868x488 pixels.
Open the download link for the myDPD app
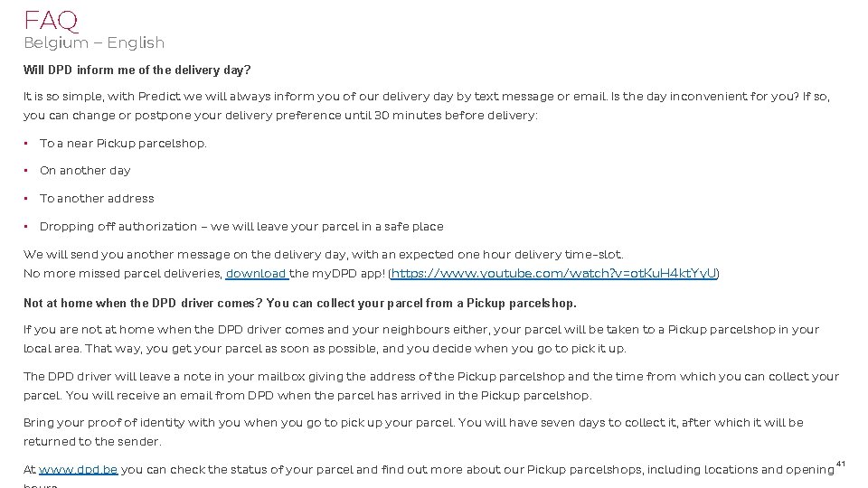256,273
